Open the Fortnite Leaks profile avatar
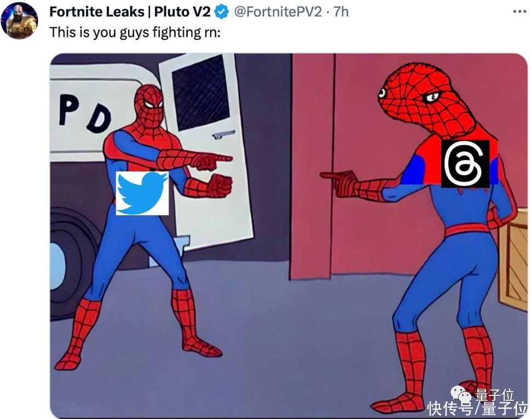This screenshot has height=419, width=532. point(19,20)
